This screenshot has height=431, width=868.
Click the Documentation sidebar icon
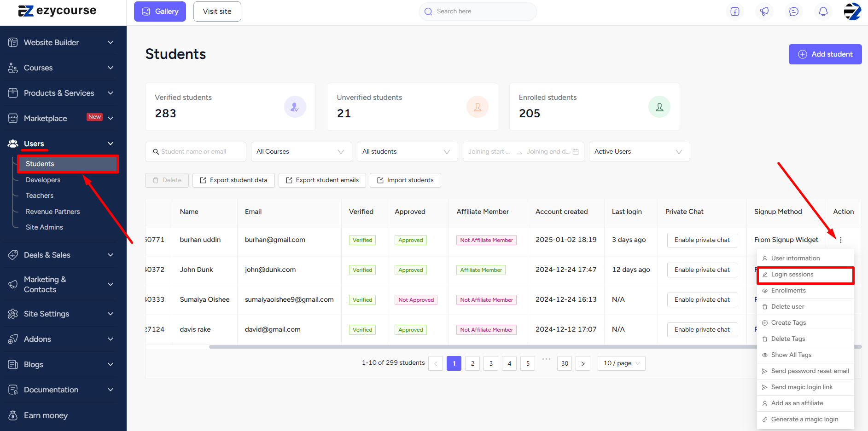click(x=13, y=390)
